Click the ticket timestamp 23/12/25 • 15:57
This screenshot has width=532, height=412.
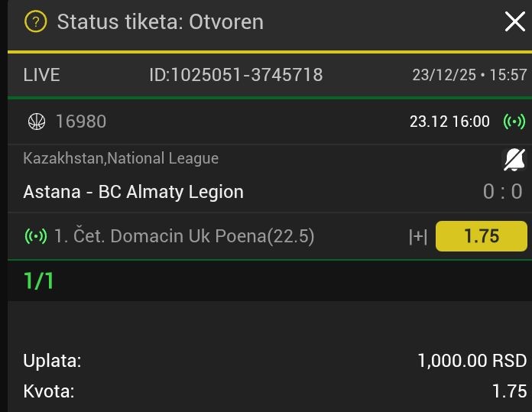pyautogui.click(x=469, y=75)
